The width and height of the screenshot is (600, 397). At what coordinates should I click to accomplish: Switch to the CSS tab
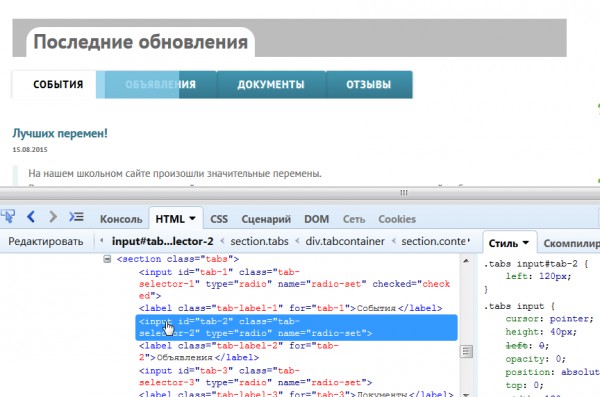(x=219, y=219)
